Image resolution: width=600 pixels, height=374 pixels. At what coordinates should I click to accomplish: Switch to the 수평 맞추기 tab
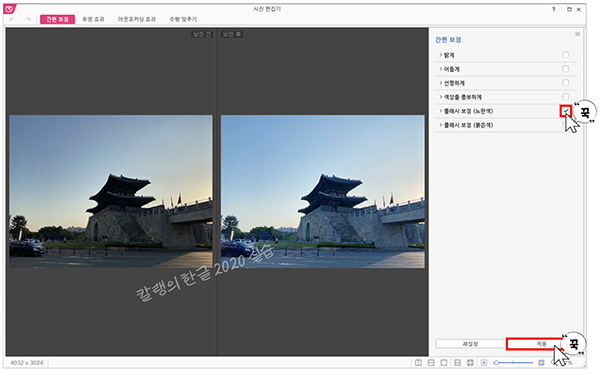(x=183, y=19)
